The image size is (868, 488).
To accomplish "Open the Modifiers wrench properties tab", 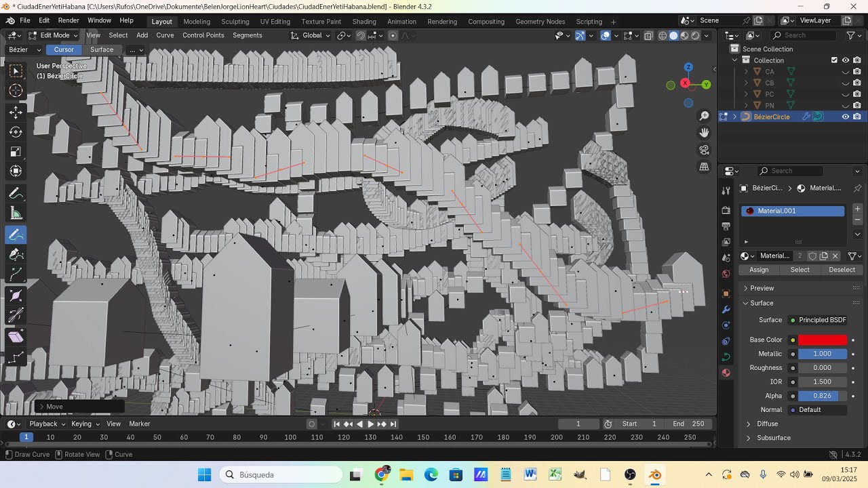I will click(x=726, y=310).
